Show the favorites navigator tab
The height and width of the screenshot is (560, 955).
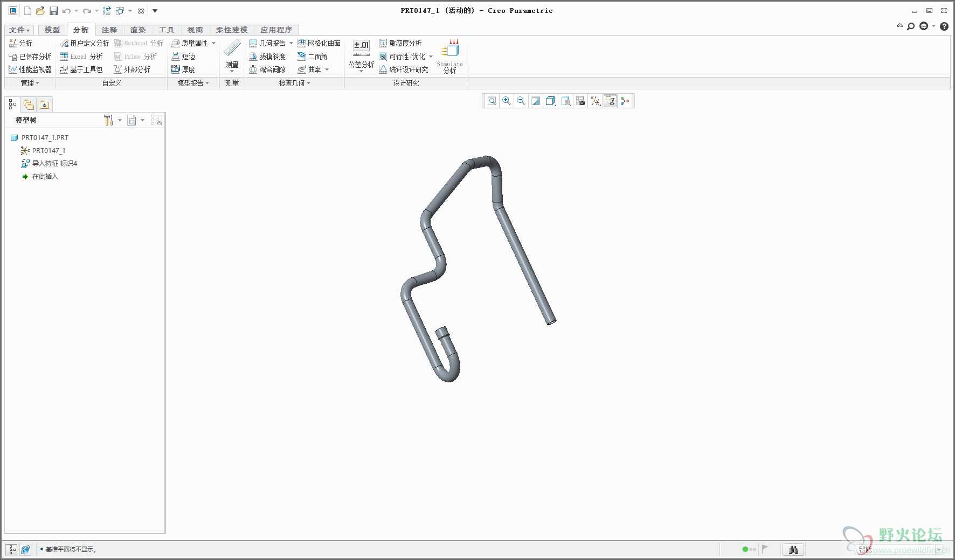pyautogui.click(x=44, y=104)
